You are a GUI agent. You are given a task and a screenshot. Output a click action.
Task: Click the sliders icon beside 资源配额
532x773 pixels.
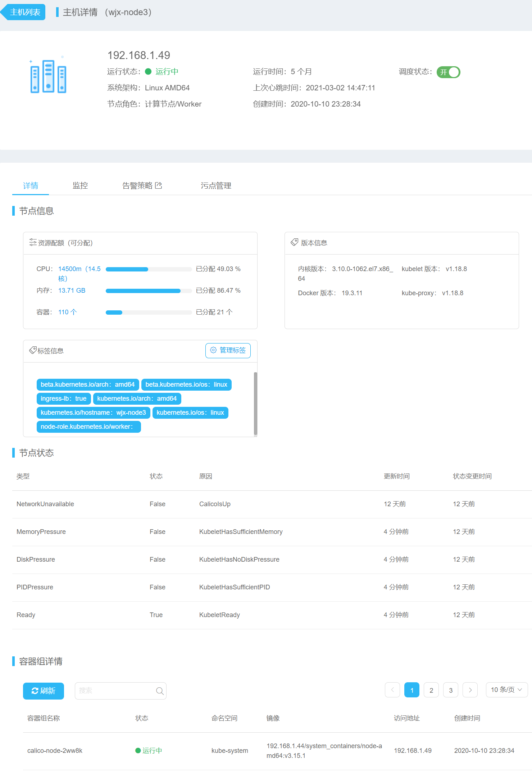33,242
